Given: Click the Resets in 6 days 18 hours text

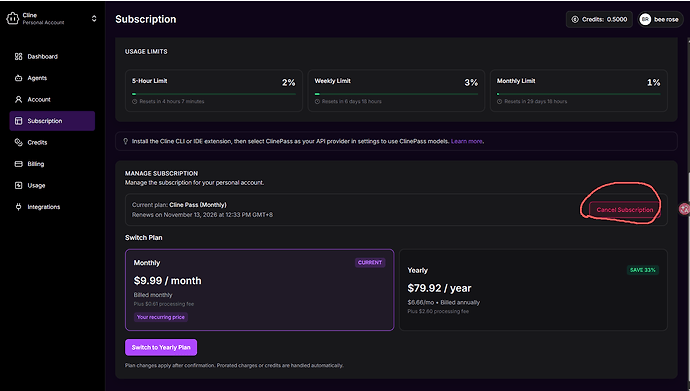Looking at the screenshot, I should tap(352, 102).
